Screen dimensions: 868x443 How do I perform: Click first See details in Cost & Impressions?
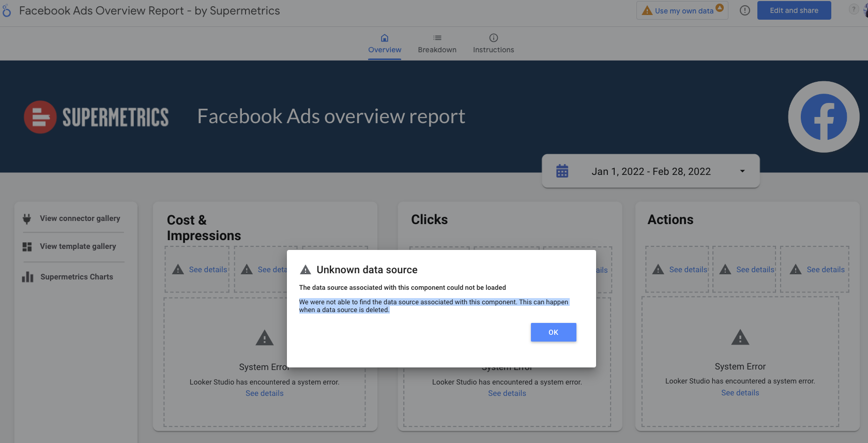(x=208, y=270)
